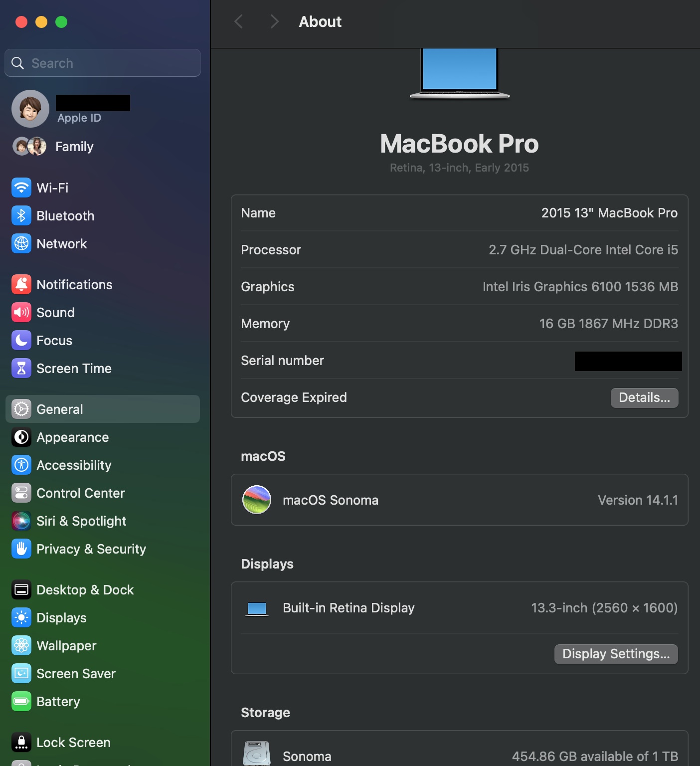Open Display Settings... button

click(x=616, y=654)
